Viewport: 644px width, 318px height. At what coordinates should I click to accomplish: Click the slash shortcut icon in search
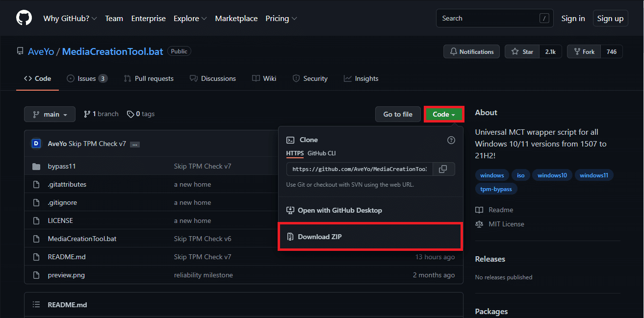[x=544, y=18]
